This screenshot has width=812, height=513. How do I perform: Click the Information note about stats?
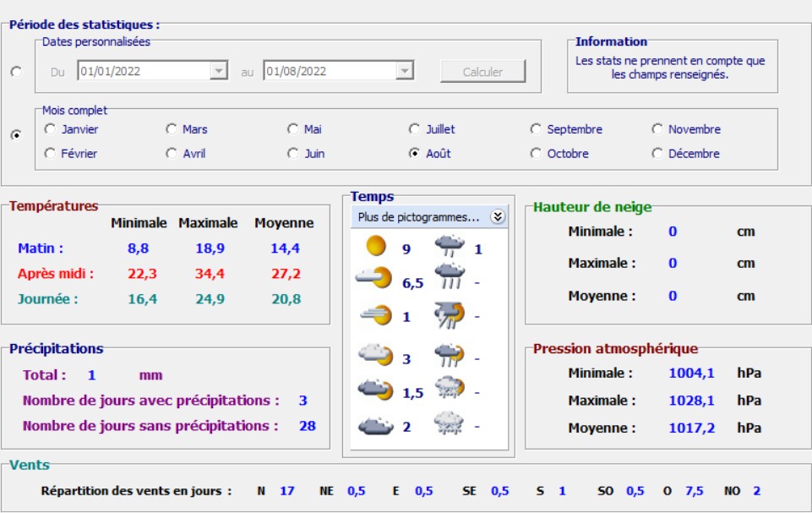click(670, 68)
